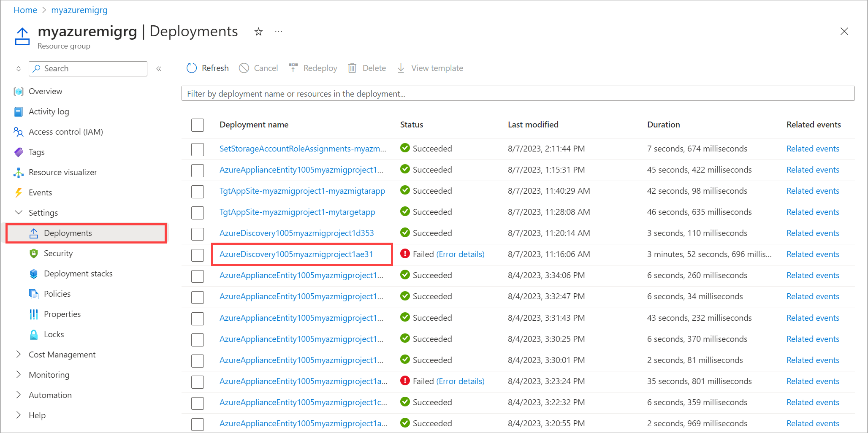This screenshot has width=868, height=433.
Task: Open the Locks settings icon
Action: point(34,334)
